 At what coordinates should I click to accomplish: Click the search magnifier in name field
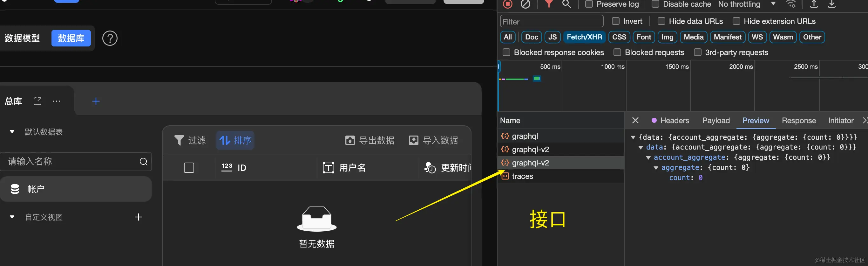pos(143,162)
